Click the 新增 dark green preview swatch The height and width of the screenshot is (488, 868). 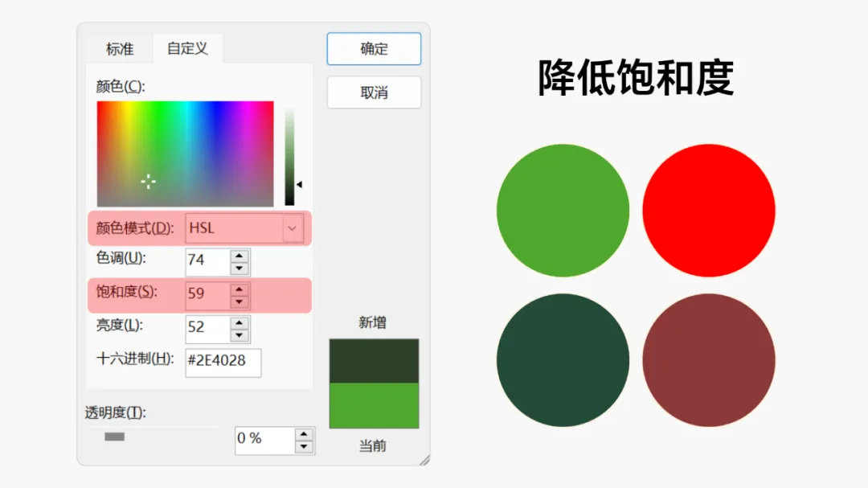pos(375,361)
